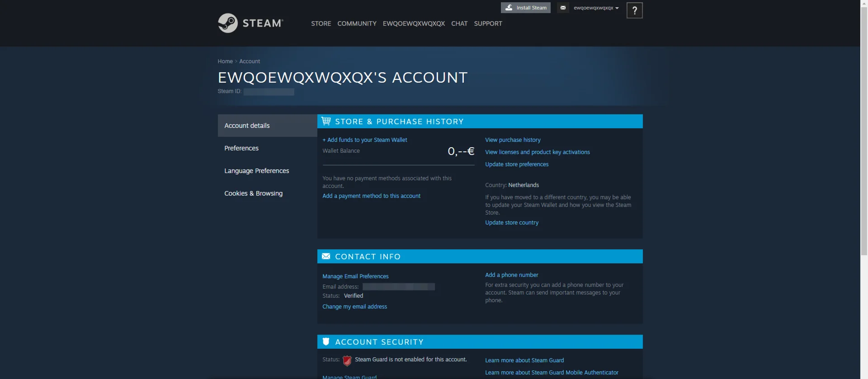Click the Install Steam button

pos(526,8)
